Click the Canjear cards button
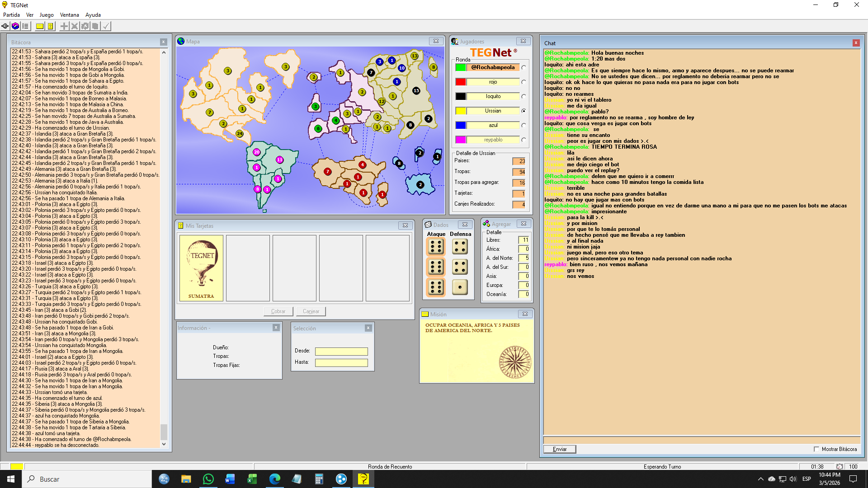The height and width of the screenshot is (488, 868). [x=311, y=311]
